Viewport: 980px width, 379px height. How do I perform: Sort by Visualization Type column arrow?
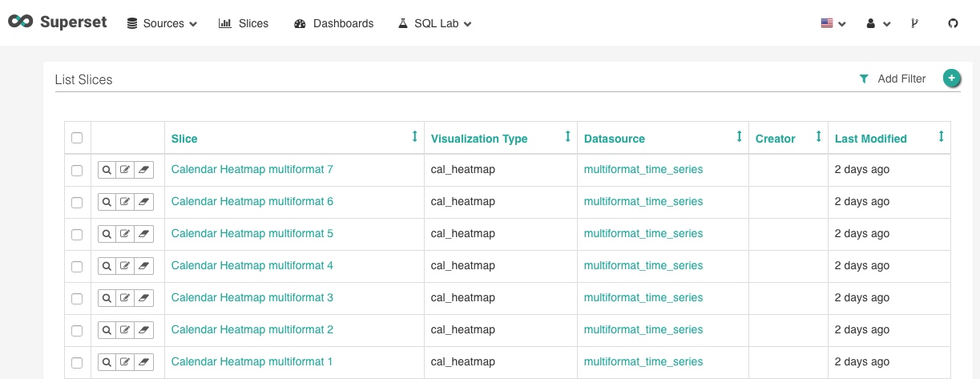(567, 137)
